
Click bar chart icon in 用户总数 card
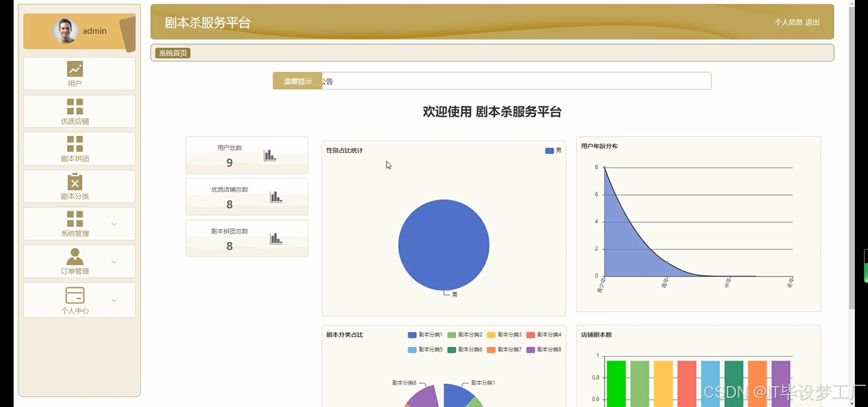click(270, 155)
